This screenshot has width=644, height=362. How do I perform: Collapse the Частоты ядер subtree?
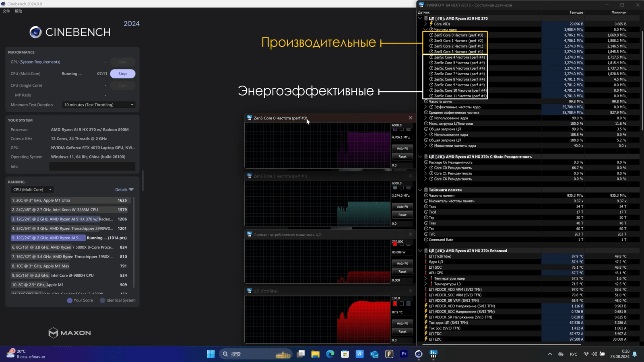[425, 29]
